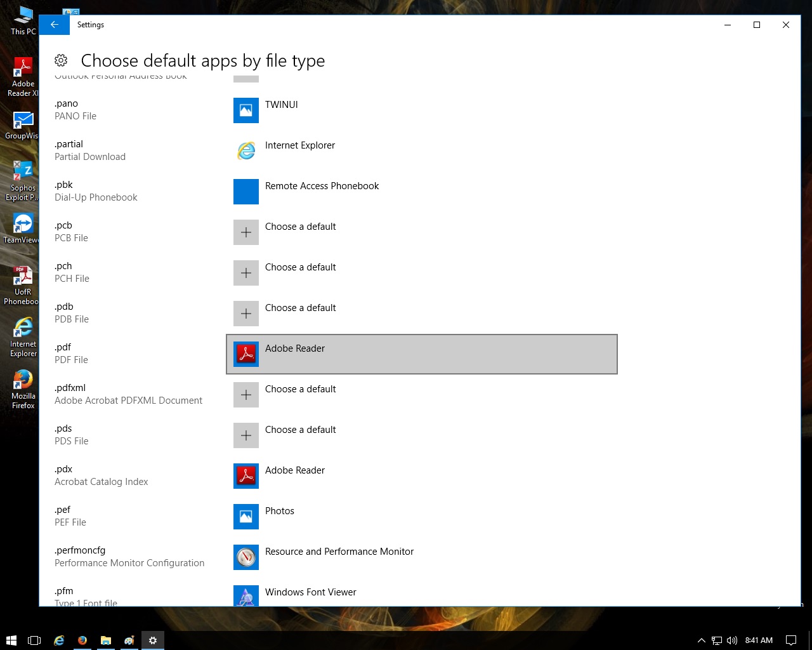Click Windows Font Viewer label
The height and width of the screenshot is (650, 812).
click(311, 592)
